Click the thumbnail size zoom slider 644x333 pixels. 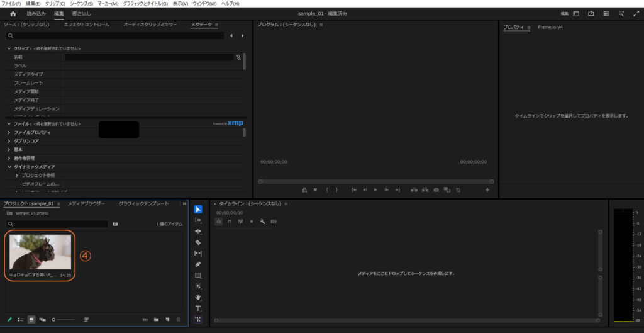pos(63,320)
